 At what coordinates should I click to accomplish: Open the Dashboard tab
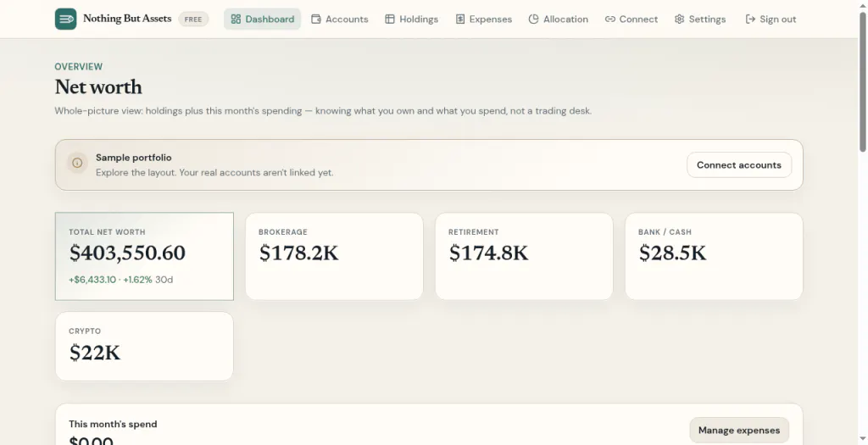[x=263, y=19]
